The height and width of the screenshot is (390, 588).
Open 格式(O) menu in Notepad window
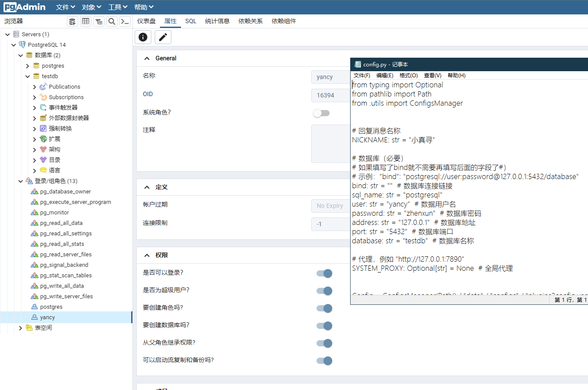(409, 75)
